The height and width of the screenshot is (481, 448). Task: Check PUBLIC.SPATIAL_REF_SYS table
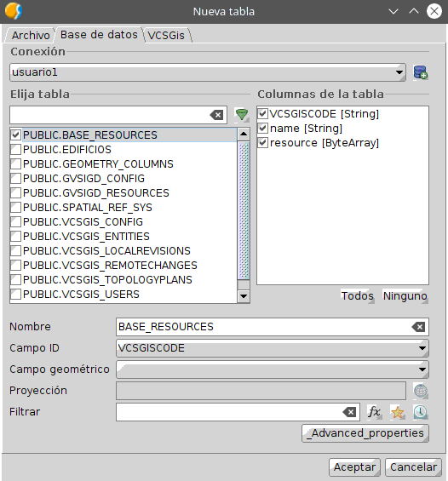pyautogui.click(x=15, y=208)
